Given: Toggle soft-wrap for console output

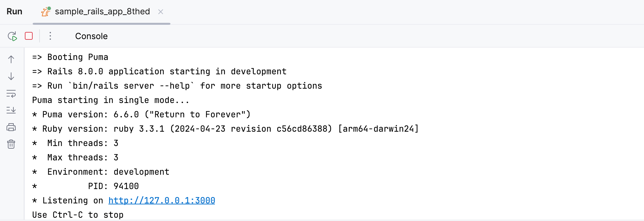Looking at the screenshot, I should pyautogui.click(x=11, y=94).
